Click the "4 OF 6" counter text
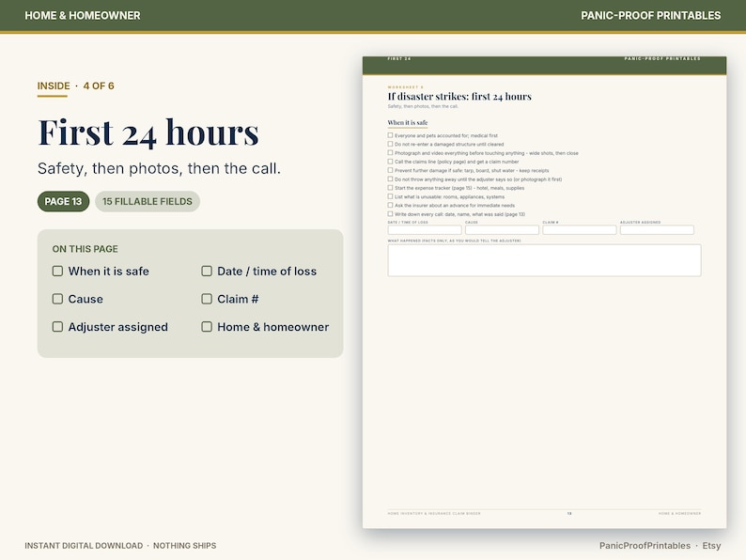Image resolution: width=746 pixels, height=560 pixels. (99, 86)
